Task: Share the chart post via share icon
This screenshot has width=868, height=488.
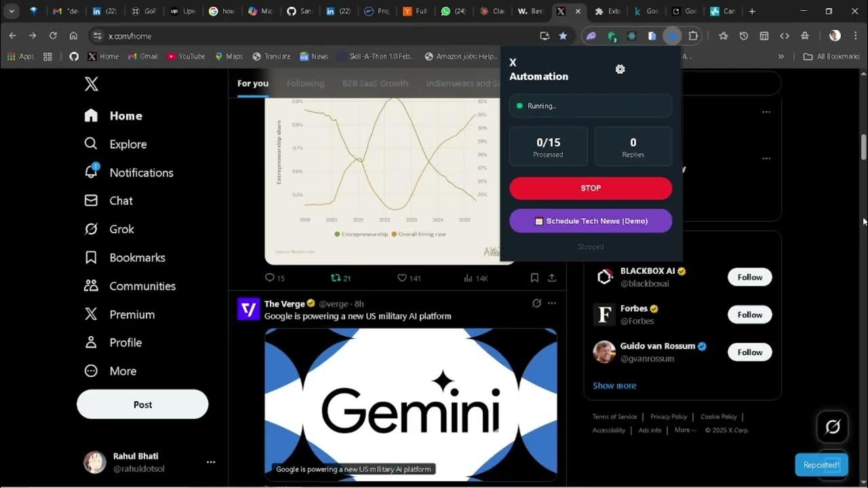Action: coord(552,278)
